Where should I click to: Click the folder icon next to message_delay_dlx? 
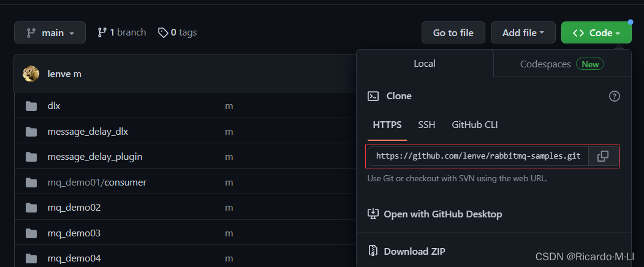(x=31, y=132)
